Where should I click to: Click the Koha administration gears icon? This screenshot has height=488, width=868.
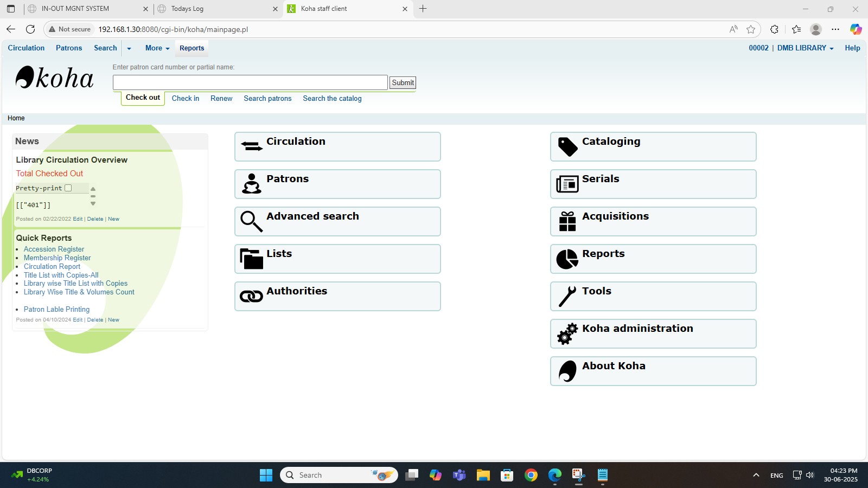point(567,333)
